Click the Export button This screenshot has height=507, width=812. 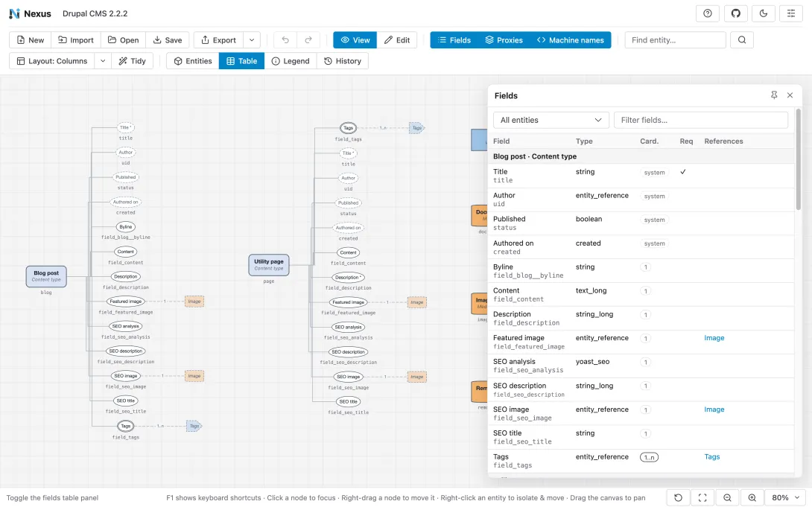pos(218,40)
